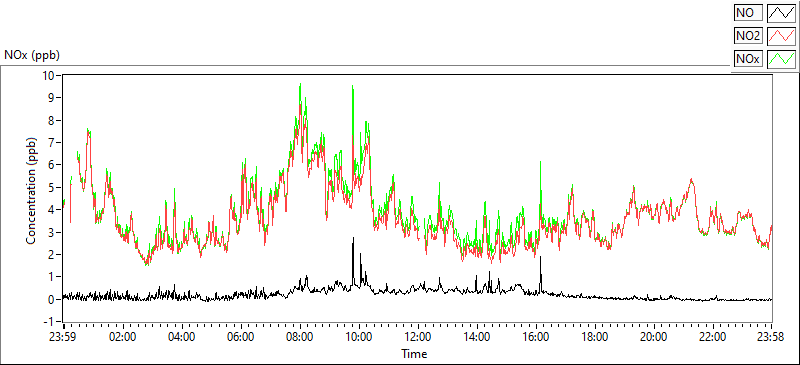Select the 23:59 start time label
Viewport: 800px width, 365px height.
point(63,337)
